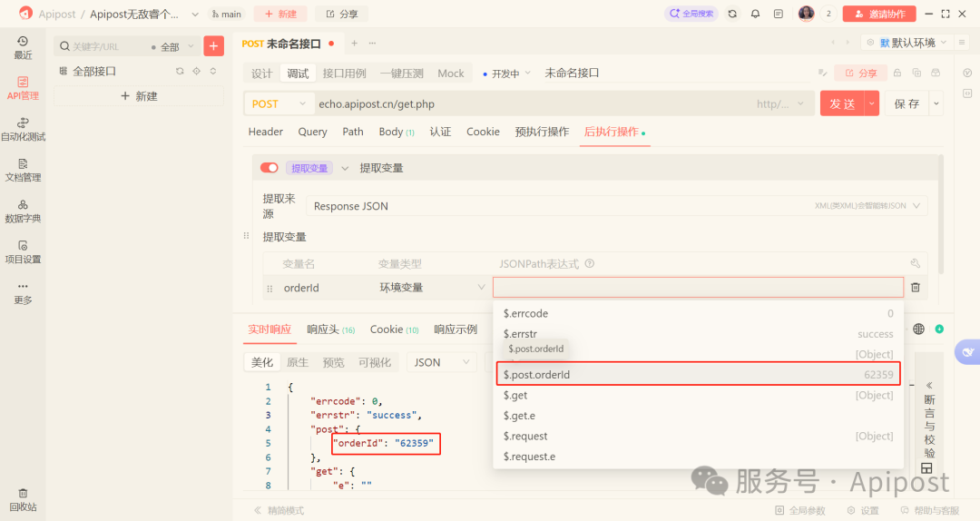Select $.request suggestion

click(699, 436)
